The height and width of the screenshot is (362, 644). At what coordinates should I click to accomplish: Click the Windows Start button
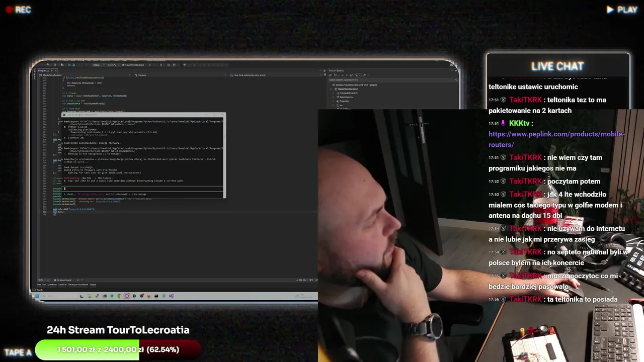(37, 296)
